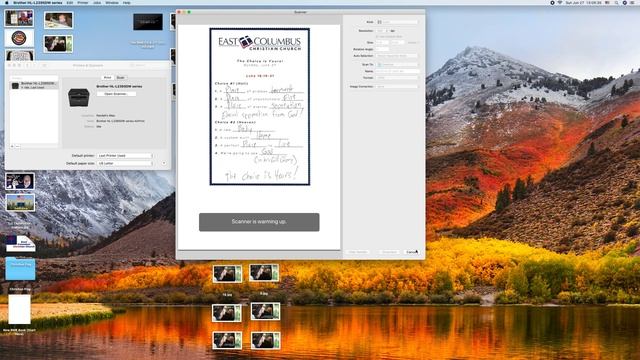Click the back arrow in Printers & Scanners toolbar
The width and height of the screenshot is (640, 360).
(27, 65)
